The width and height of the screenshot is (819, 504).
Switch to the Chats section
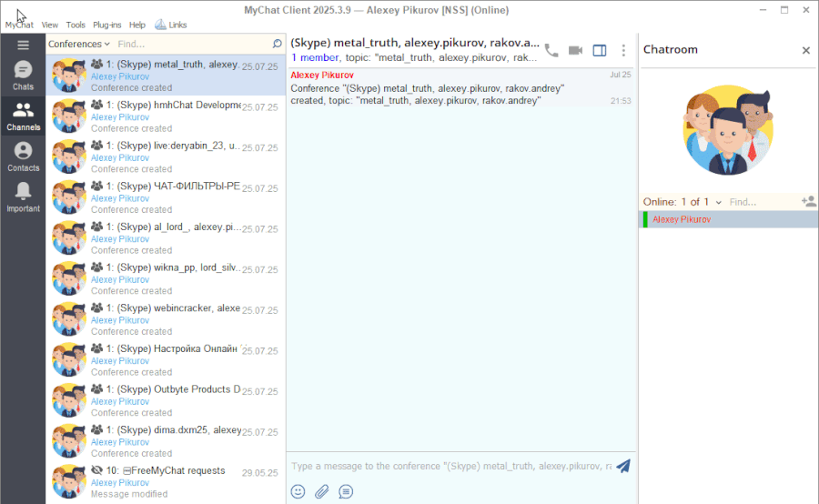tap(23, 76)
